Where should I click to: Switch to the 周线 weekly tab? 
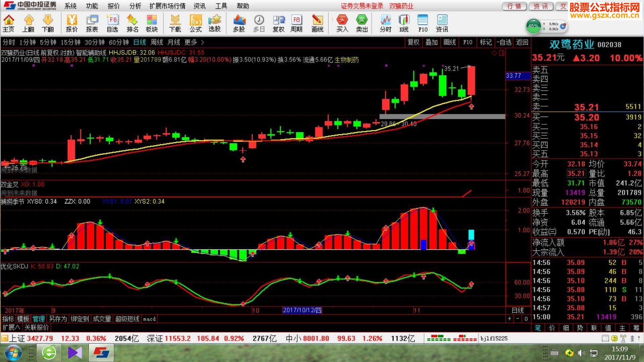click(157, 42)
